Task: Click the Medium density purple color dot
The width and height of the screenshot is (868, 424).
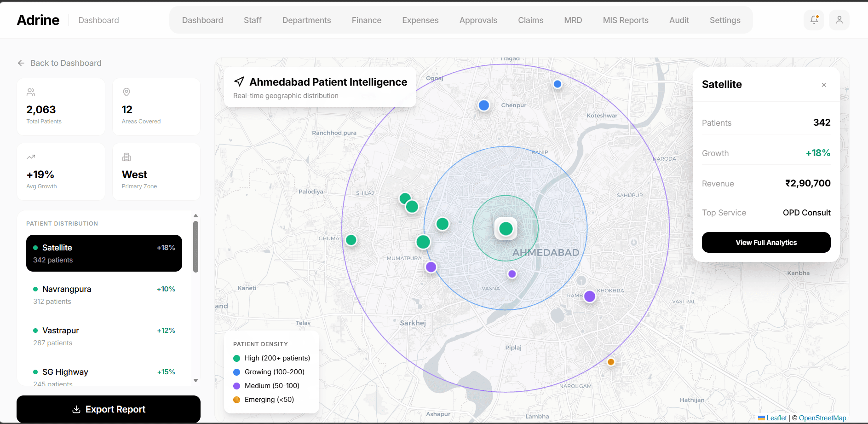Action: tap(236, 385)
